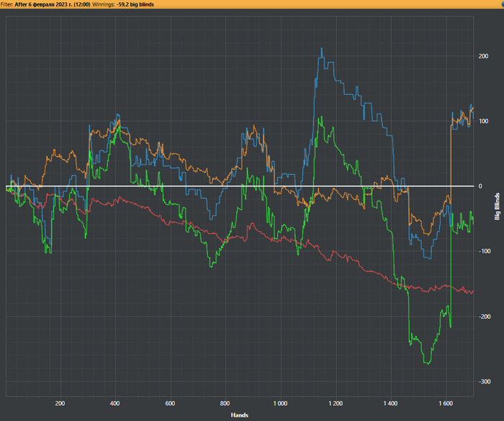The image size is (504, 421).
Task: Click the y-axis label '-300'
Action: tap(483, 382)
